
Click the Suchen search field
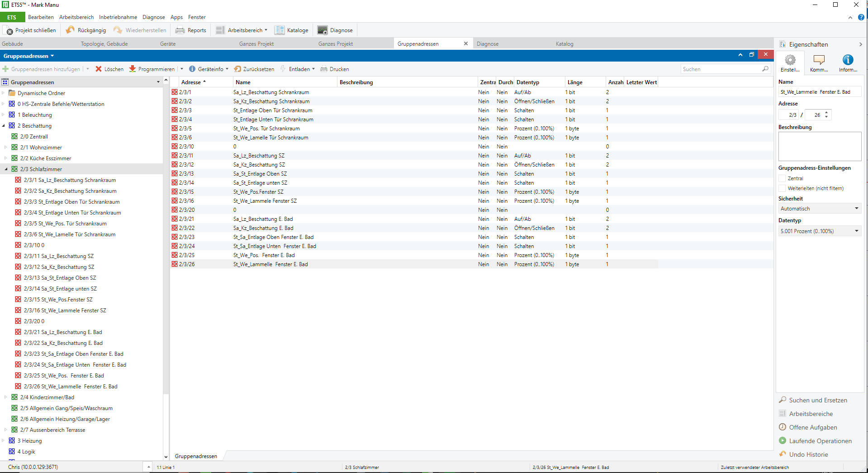(721, 69)
